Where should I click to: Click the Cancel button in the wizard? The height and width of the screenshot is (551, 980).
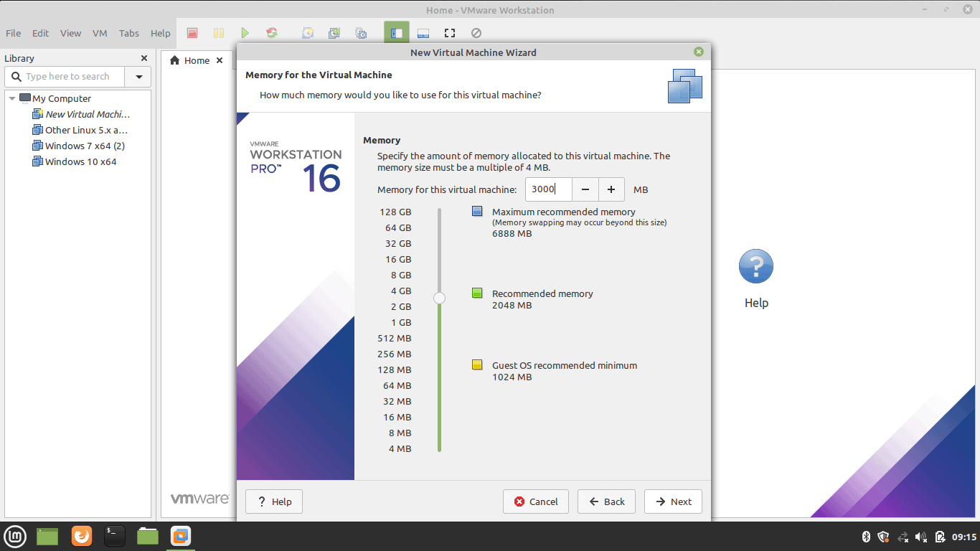[x=536, y=501]
